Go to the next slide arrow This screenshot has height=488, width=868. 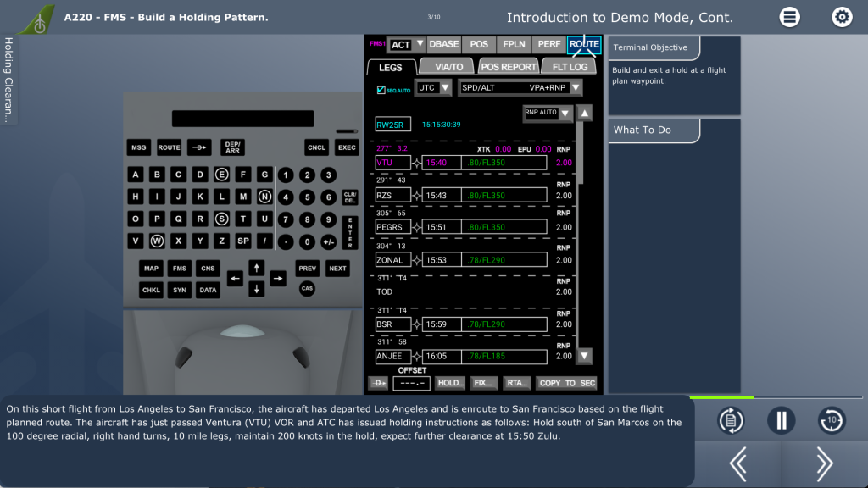(824, 463)
